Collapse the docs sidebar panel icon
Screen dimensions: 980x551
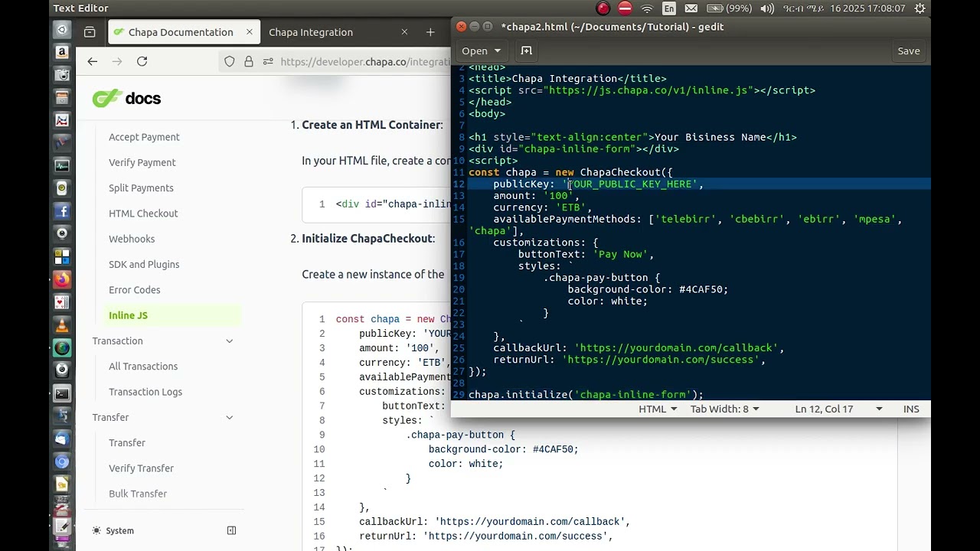(x=231, y=530)
